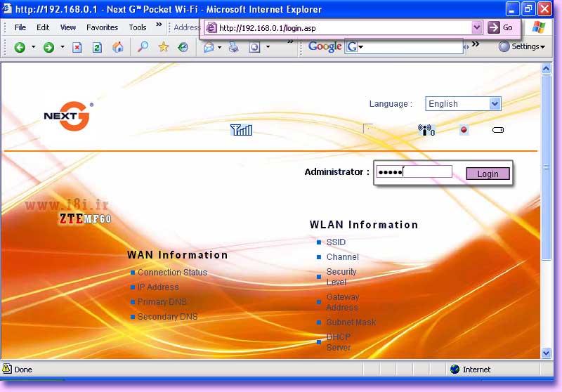Click the IP Address item under WAN Information
The width and height of the screenshot is (562, 392).
[158, 287]
